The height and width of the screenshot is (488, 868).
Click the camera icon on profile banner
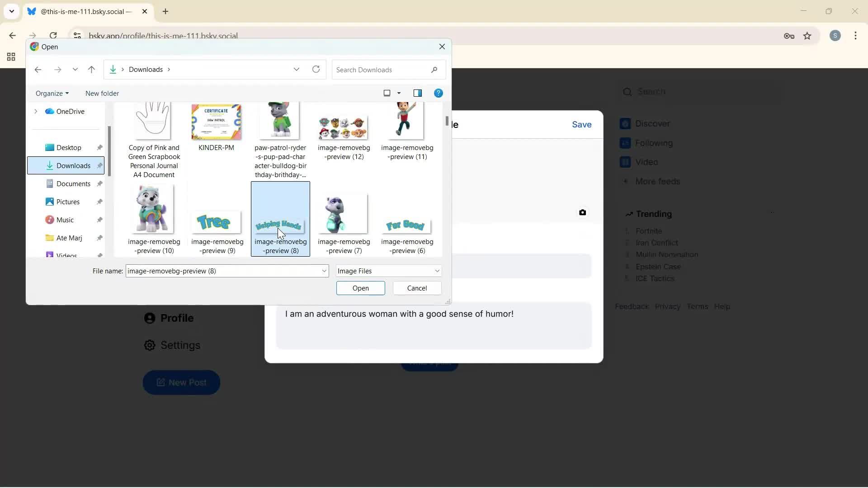582,212
